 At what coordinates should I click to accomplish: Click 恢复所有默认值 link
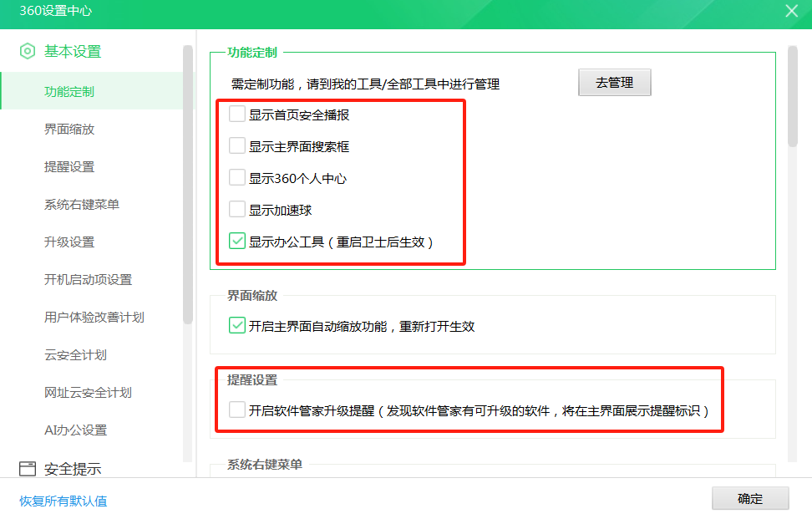click(63, 501)
